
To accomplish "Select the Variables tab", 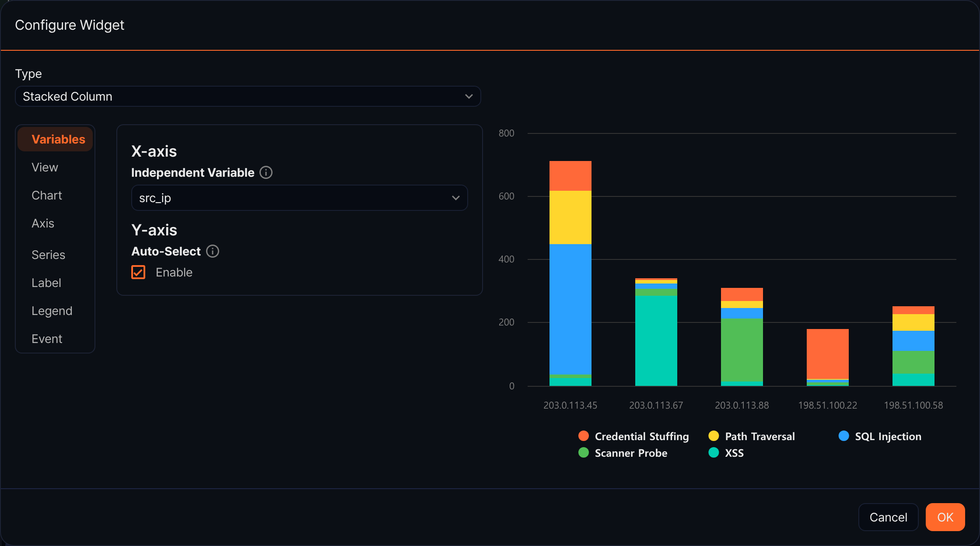I will coord(55,139).
